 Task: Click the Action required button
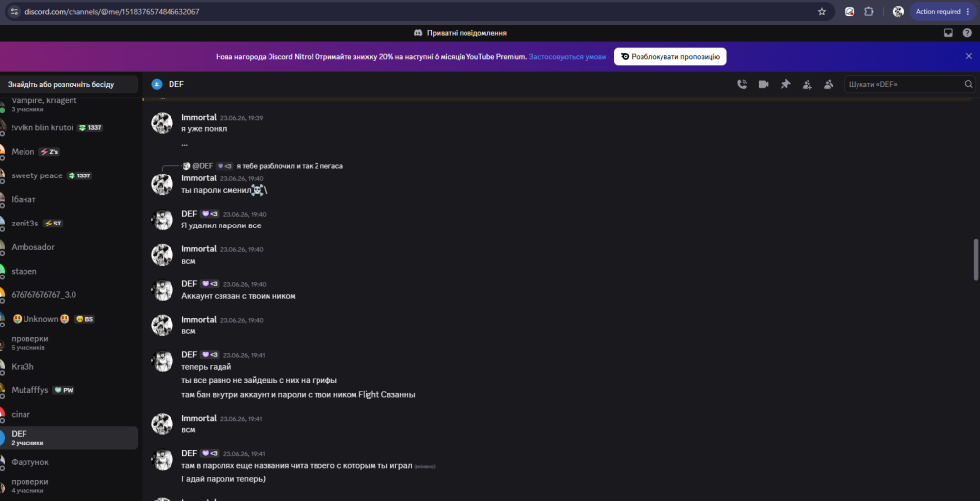[x=943, y=11]
